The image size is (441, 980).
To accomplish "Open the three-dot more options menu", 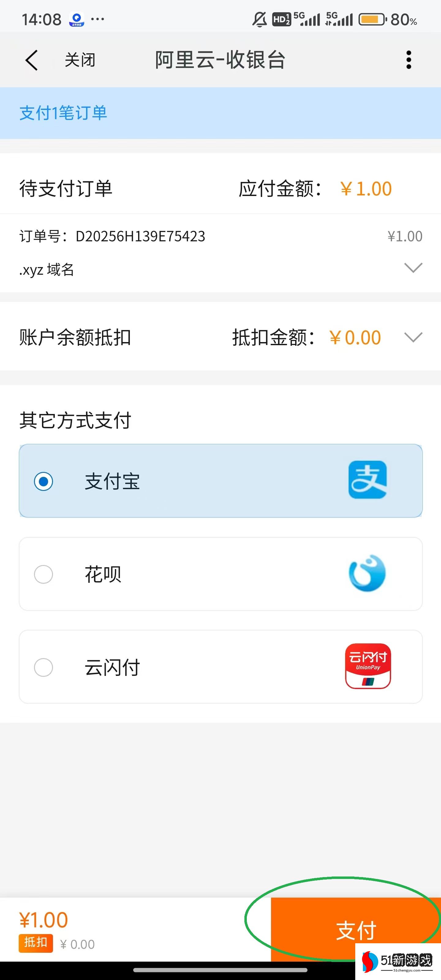I will (x=409, y=60).
